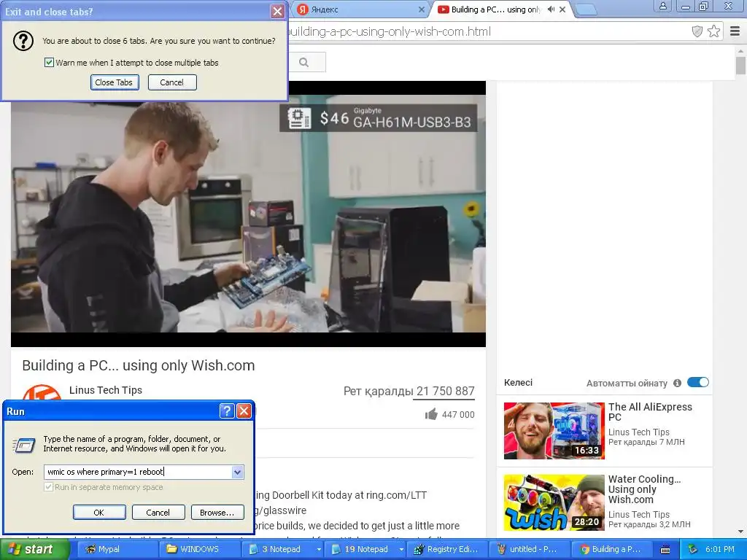This screenshot has width=747, height=560.
Task: Open the on-screen keyboard tray icon
Action: (x=665, y=550)
